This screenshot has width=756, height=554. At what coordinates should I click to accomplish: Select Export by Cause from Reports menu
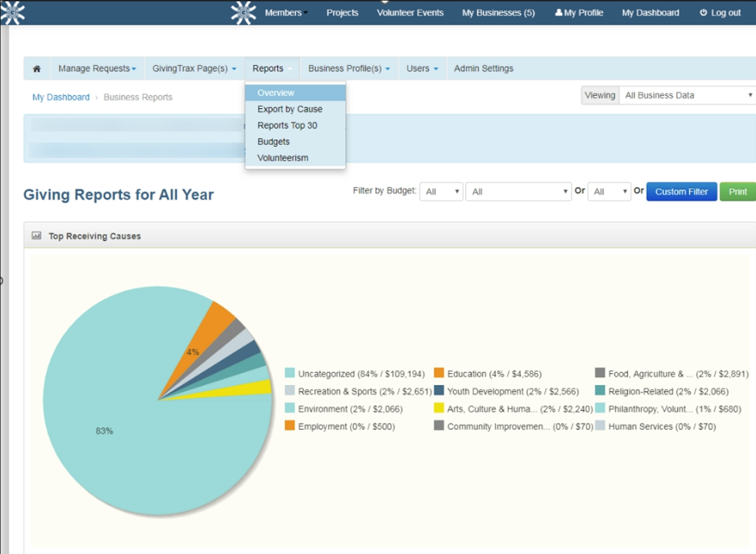coord(290,109)
